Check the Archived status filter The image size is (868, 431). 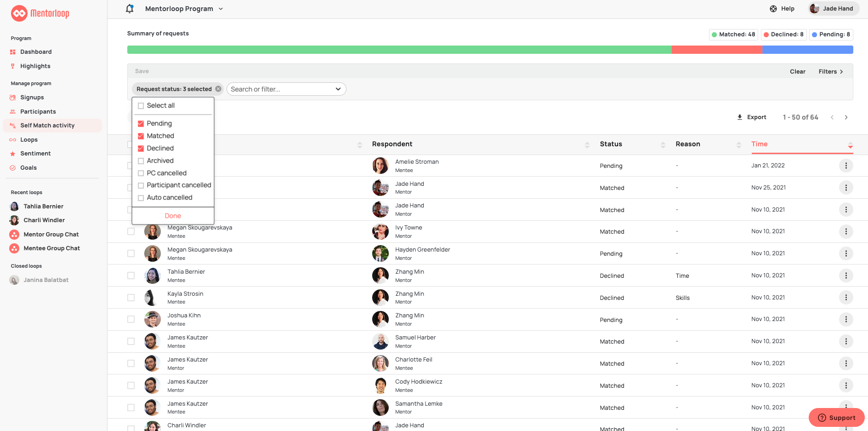point(141,161)
